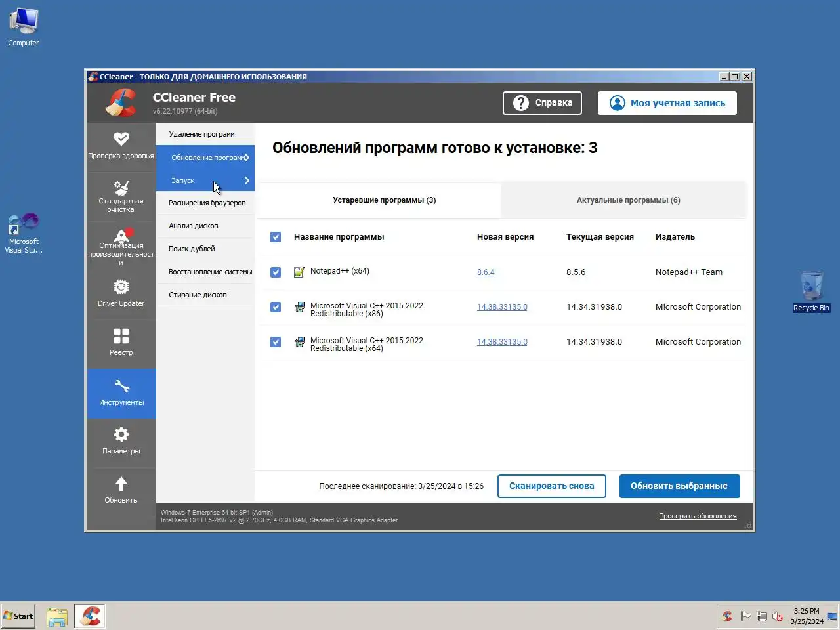Click the Справка help button
The width and height of the screenshot is (840, 630).
pos(542,103)
